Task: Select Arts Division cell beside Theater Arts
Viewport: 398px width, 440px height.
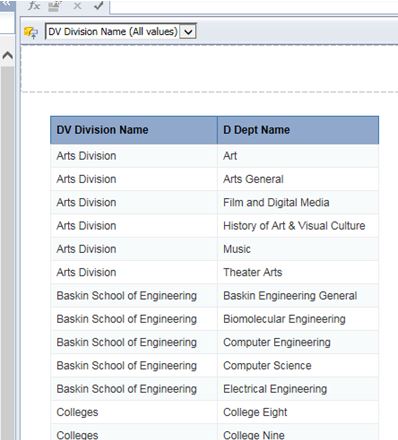Action: click(x=134, y=272)
